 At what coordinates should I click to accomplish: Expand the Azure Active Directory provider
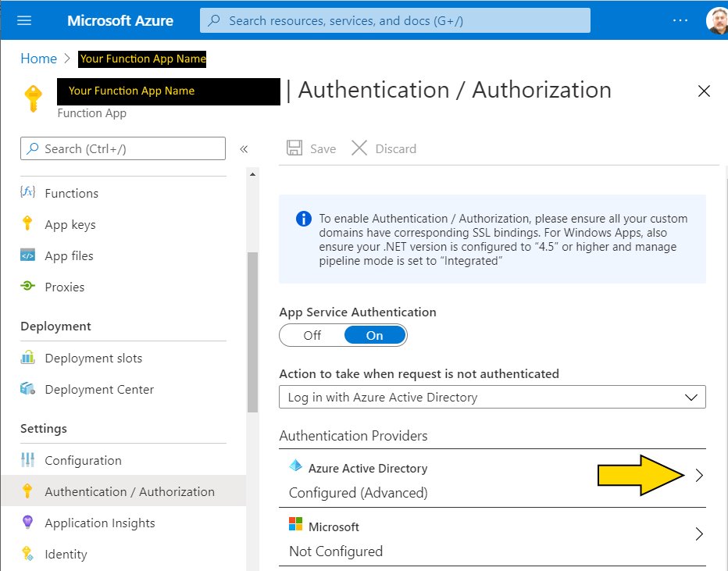[699, 474]
